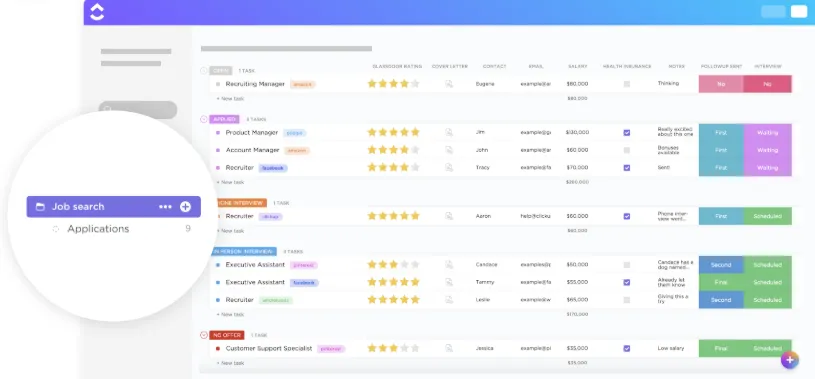Tick health insurance checkbox for Leslie's row
The height and width of the screenshot is (379, 815).
pos(627,300)
